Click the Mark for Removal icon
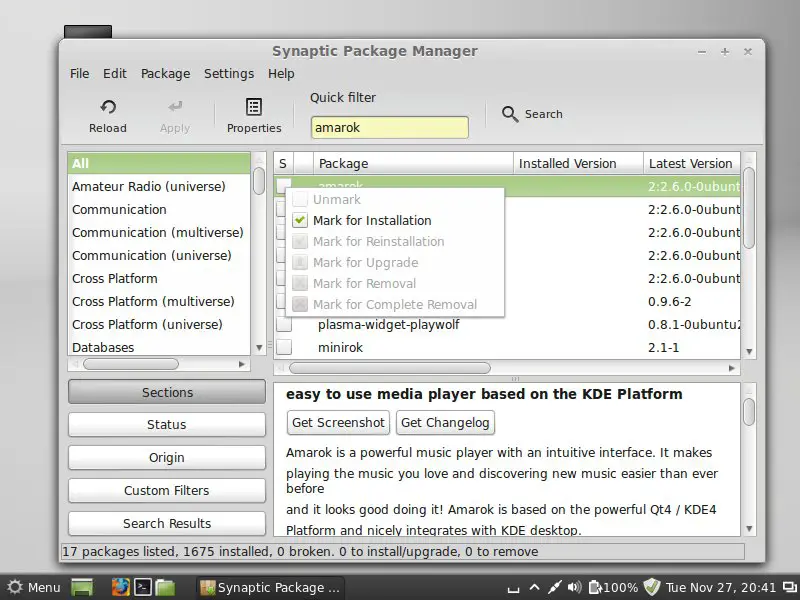800x600 pixels. (x=300, y=283)
